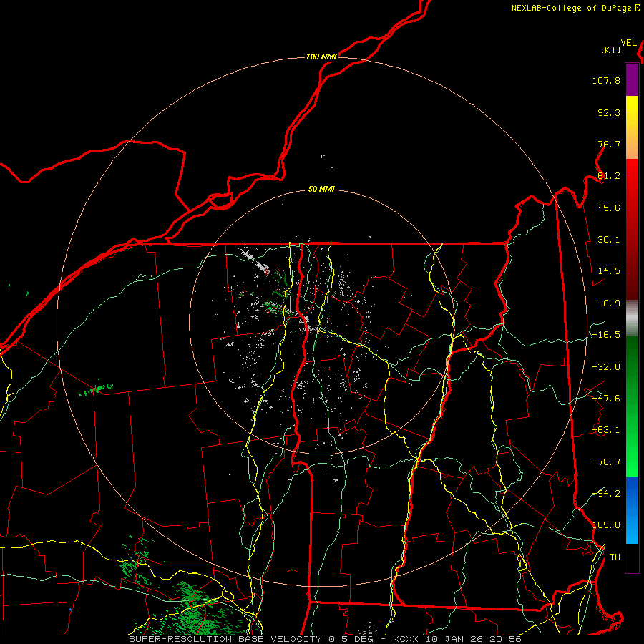Click the -78.7 scale value
644x644 pixels.
pyautogui.click(x=606, y=462)
